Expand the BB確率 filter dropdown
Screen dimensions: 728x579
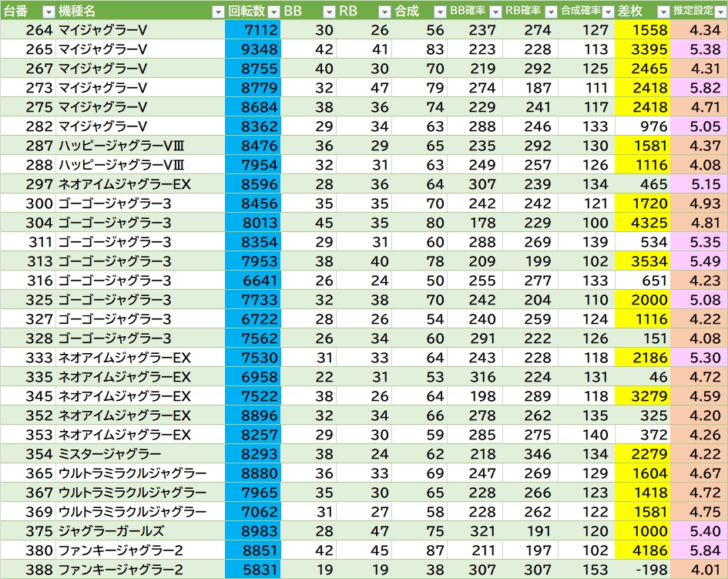[494, 12]
